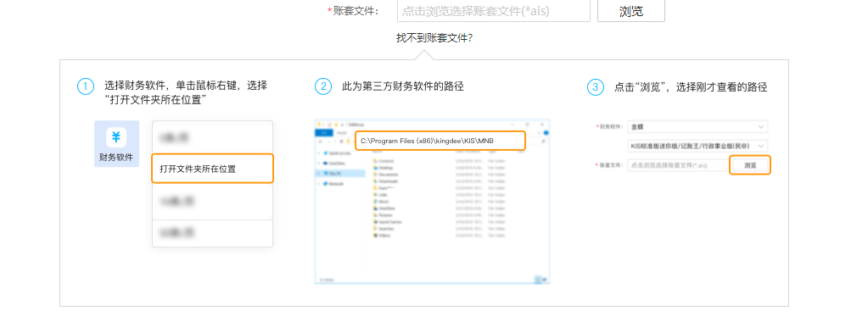Click the 找不到账套文件? link
868x322 pixels.
click(x=434, y=38)
